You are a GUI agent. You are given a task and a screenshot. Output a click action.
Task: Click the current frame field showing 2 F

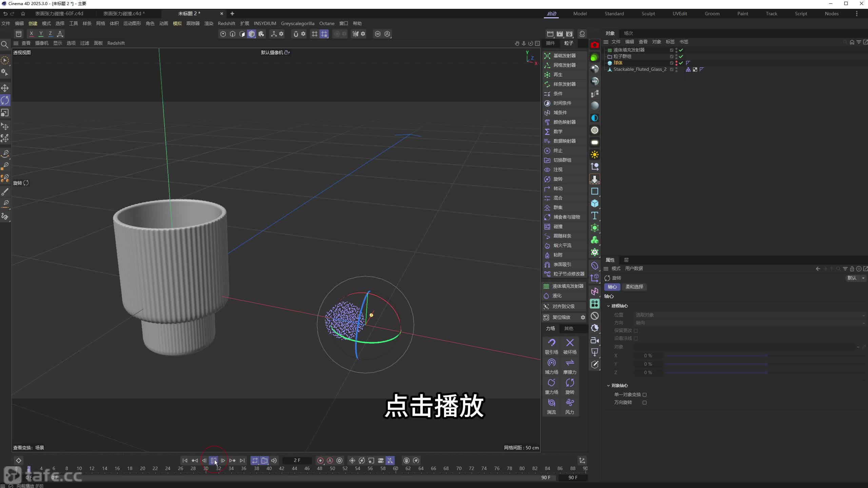pos(297,460)
